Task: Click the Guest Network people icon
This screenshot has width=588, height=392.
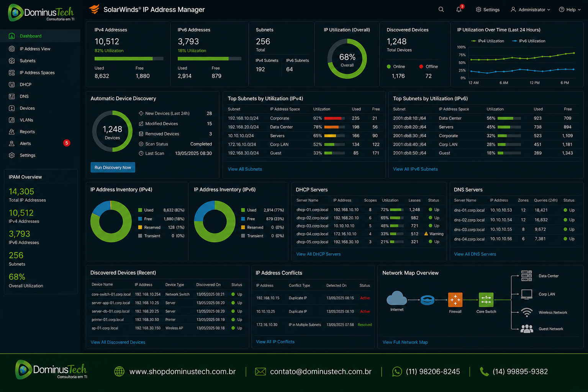Action: pyautogui.click(x=527, y=328)
